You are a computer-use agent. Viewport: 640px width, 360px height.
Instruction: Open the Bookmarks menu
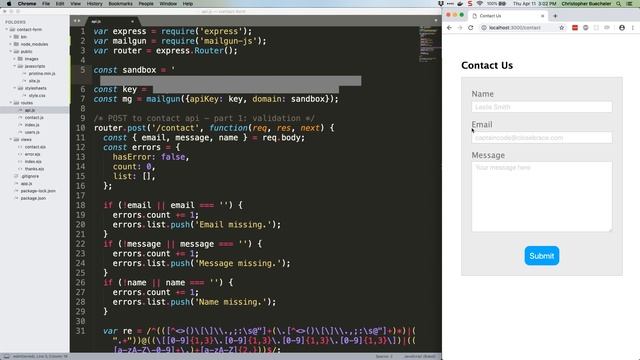pyautogui.click(x=120, y=4)
